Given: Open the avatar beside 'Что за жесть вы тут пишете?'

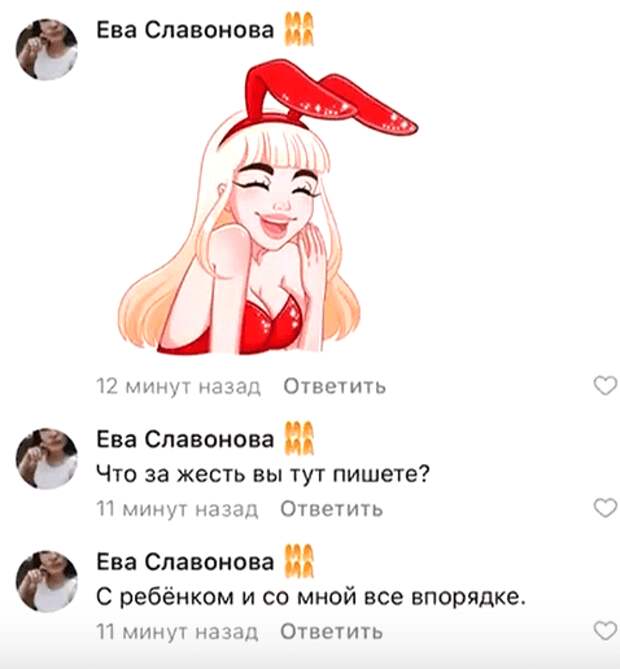Looking at the screenshot, I should [47, 459].
